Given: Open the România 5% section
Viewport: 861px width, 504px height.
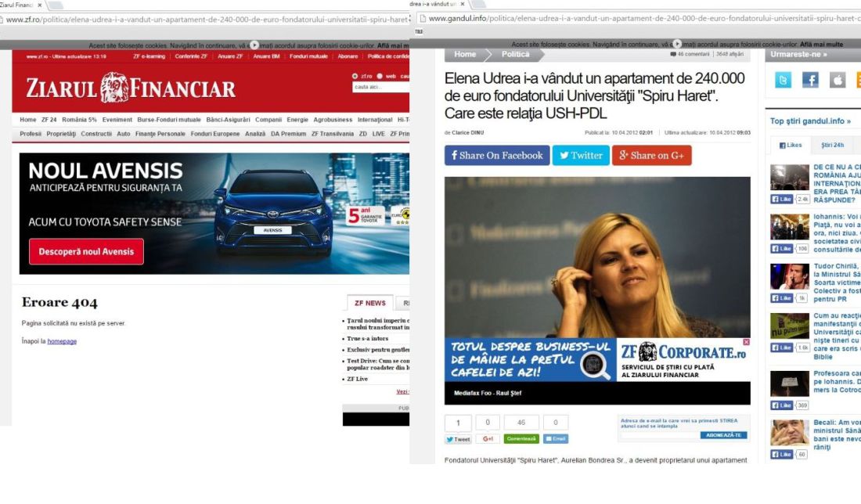Looking at the screenshot, I should pyautogui.click(x=79, y=120).
